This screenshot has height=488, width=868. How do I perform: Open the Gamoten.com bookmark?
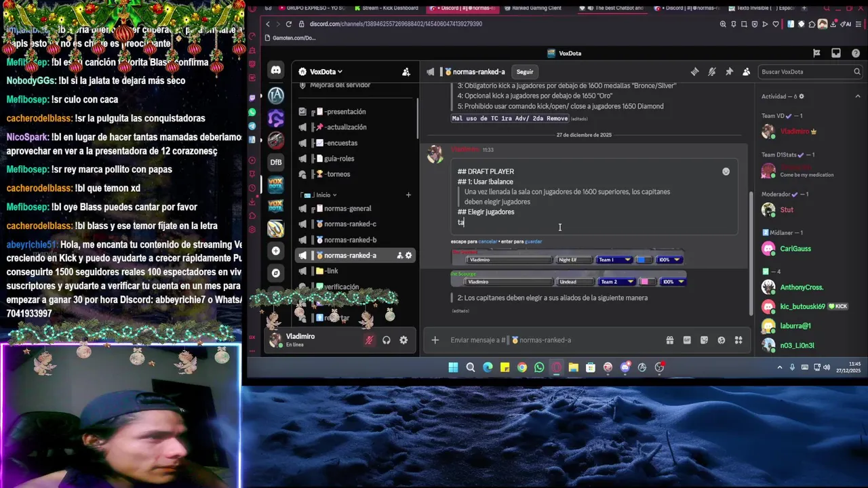290,38
